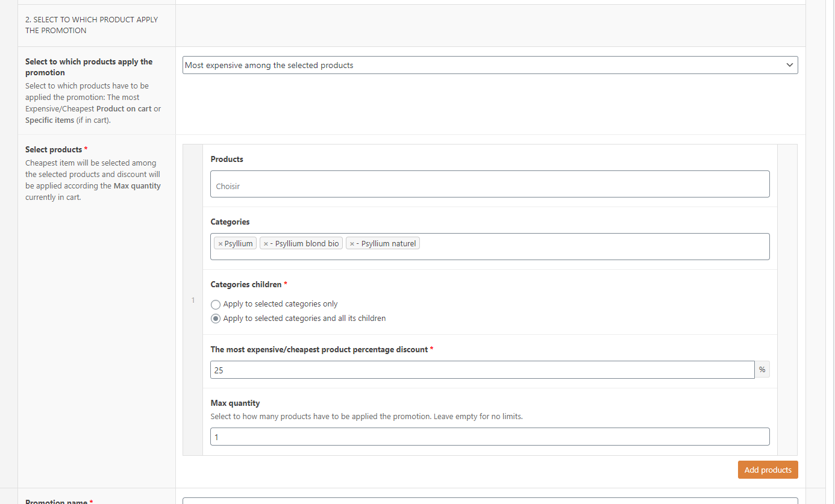Remove the Psyllium blond bio tag
Screen dimensions: 835x504
tap(266, 244)
